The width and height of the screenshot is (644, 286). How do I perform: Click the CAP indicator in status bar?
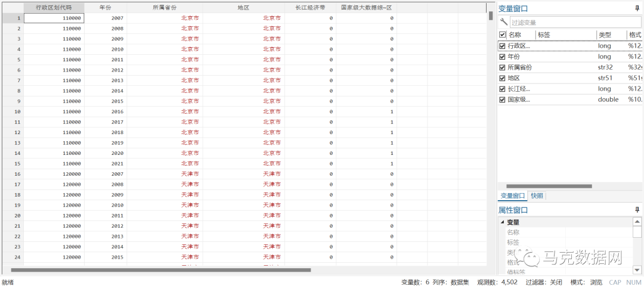615,282
